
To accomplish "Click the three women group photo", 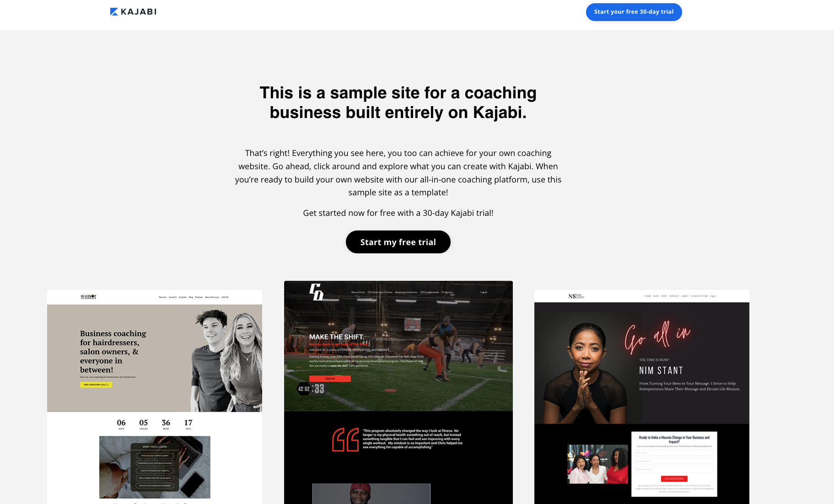I will [x=597, y=464].
